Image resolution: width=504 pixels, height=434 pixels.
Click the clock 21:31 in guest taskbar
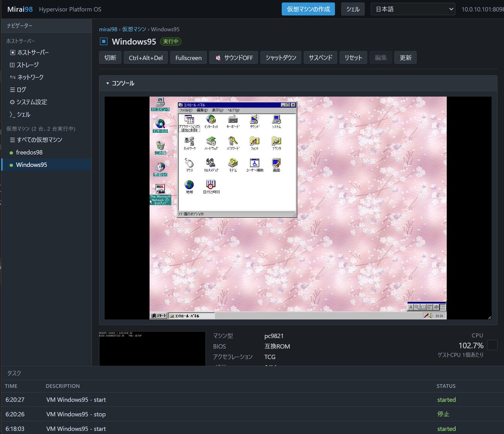(x=439, y=316)
